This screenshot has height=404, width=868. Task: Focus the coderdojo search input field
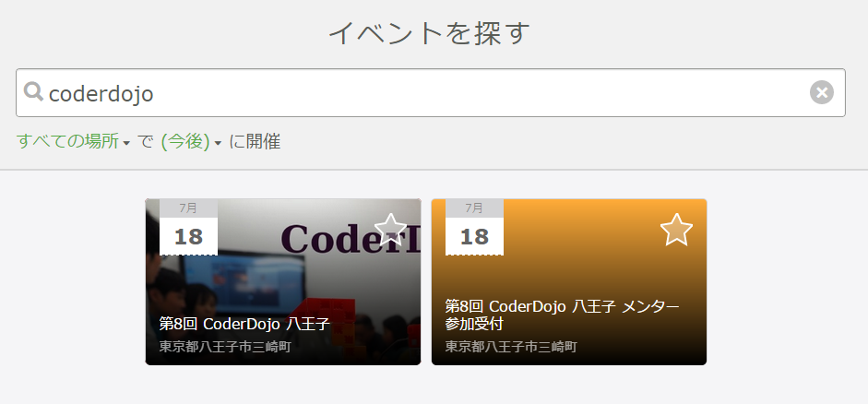pos(430,93)
